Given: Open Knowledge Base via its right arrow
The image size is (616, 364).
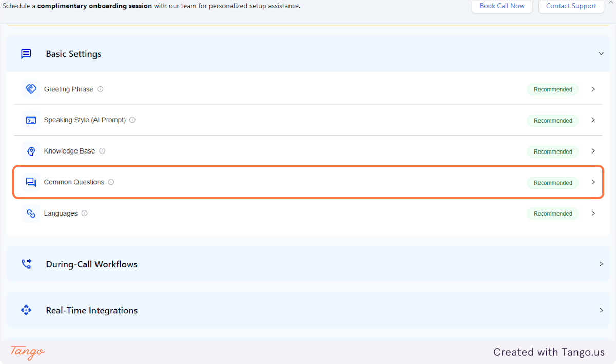Looking at the screenshot, I should (593, 151).
